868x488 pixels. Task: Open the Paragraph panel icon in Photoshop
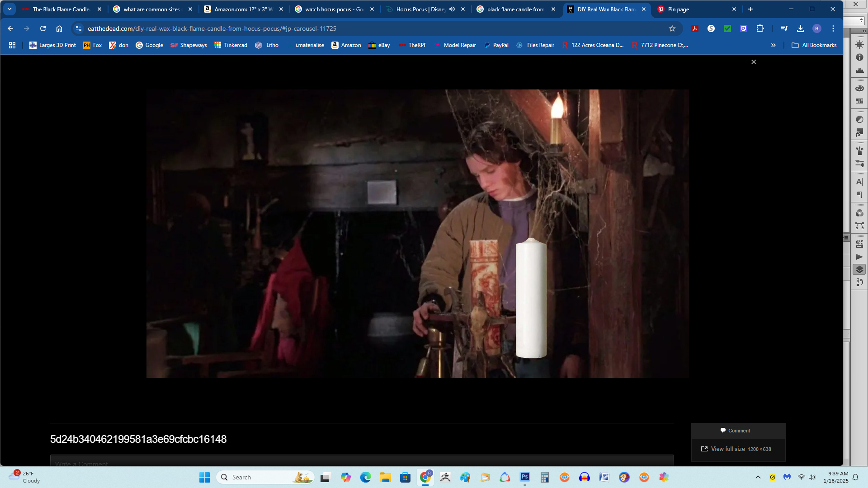(x=859, y=195)
